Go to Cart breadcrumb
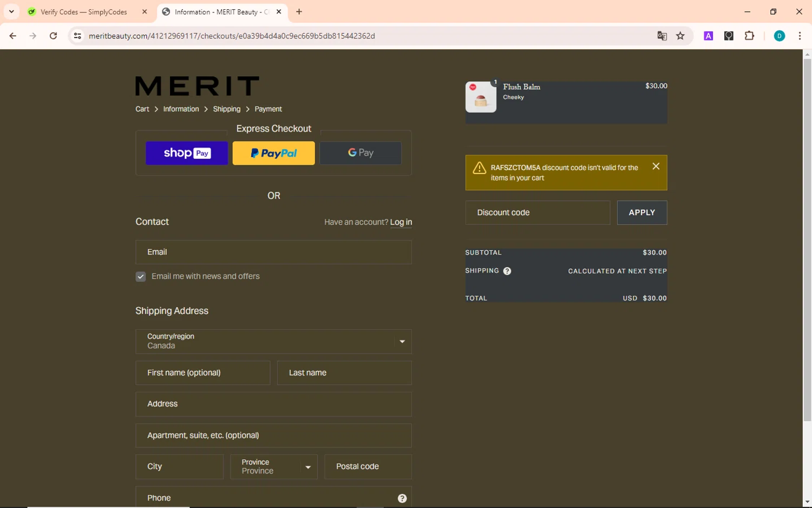The height and width of the screenshot is (508, 812). click(x=142, y=109)
